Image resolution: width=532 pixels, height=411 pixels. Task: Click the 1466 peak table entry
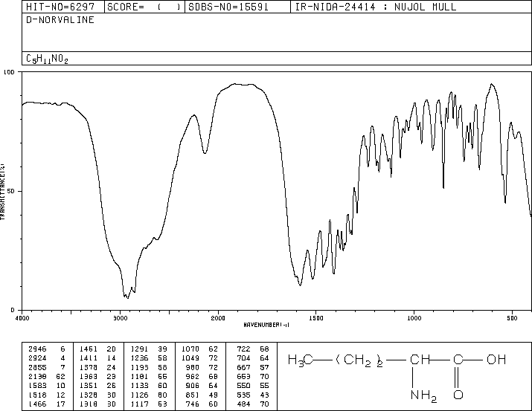click(37, 404)
